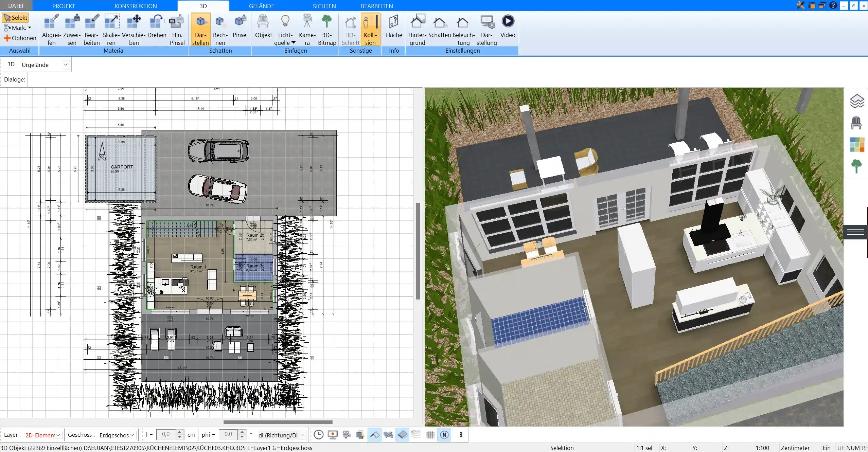This screenshot has height=452, width=868.
Task: Switch to the SICHTEN tab
Action: click(x=324, y=6)
